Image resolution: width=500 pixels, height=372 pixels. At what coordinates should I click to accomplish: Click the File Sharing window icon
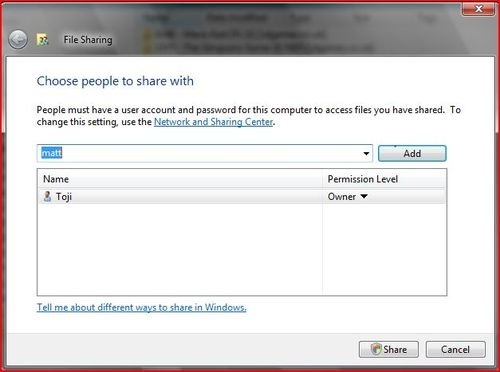pyautogui.click(x=42, y=40)
